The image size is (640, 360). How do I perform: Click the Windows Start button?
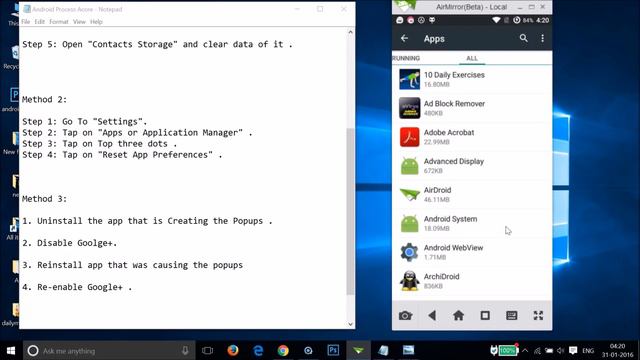click(11, 351)
